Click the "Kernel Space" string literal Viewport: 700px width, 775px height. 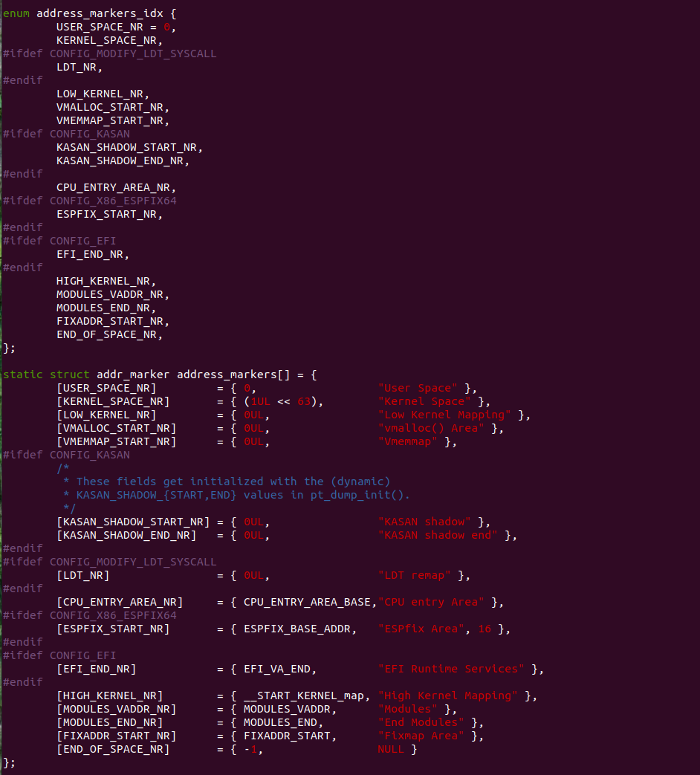(424, 401)
